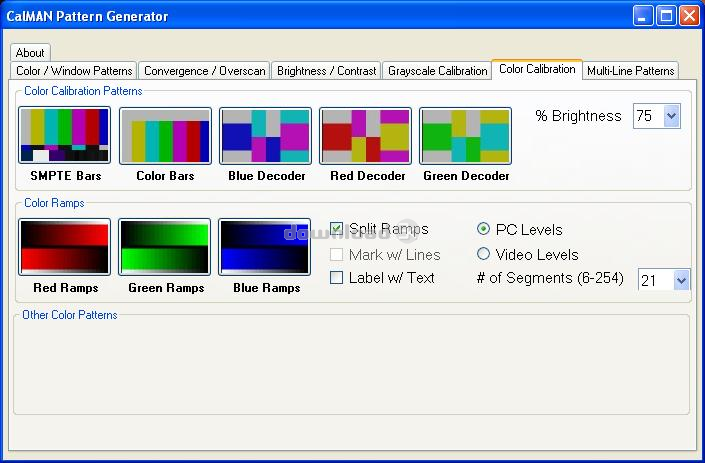Enable Label w/ Text checkbox

[336, 277]
